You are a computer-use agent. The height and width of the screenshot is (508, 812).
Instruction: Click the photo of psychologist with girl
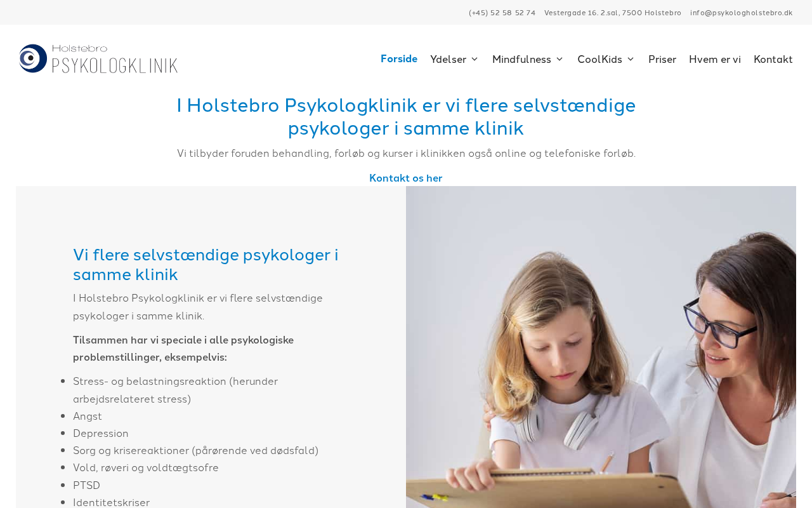tap(601, 347)
